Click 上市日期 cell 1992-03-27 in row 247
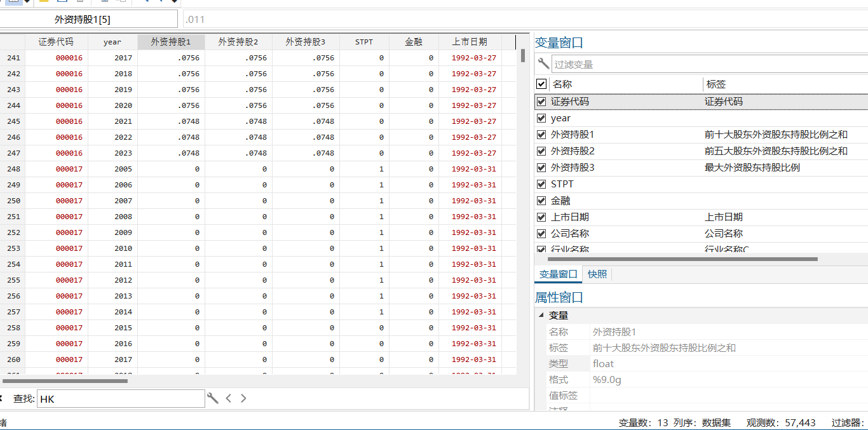Viewport: 868px width, 430px height. point(470,153)
